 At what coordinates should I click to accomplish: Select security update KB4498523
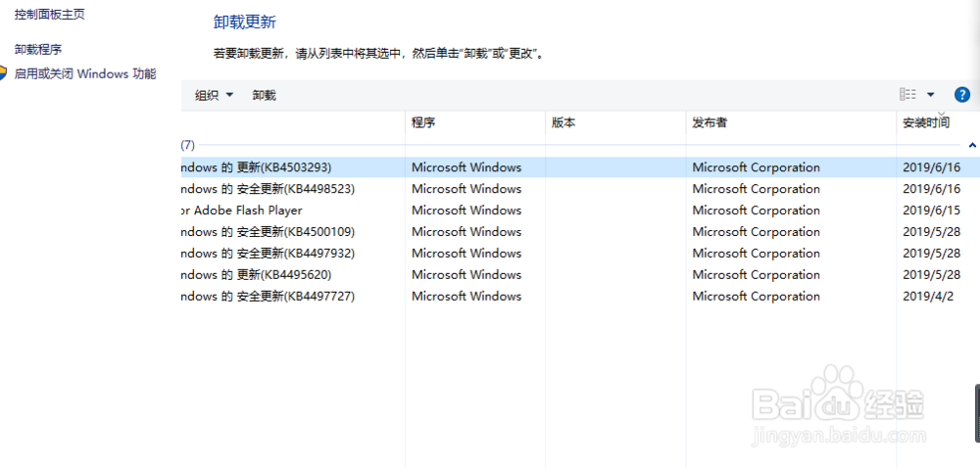pyautogui.click(x=580, y=189)
